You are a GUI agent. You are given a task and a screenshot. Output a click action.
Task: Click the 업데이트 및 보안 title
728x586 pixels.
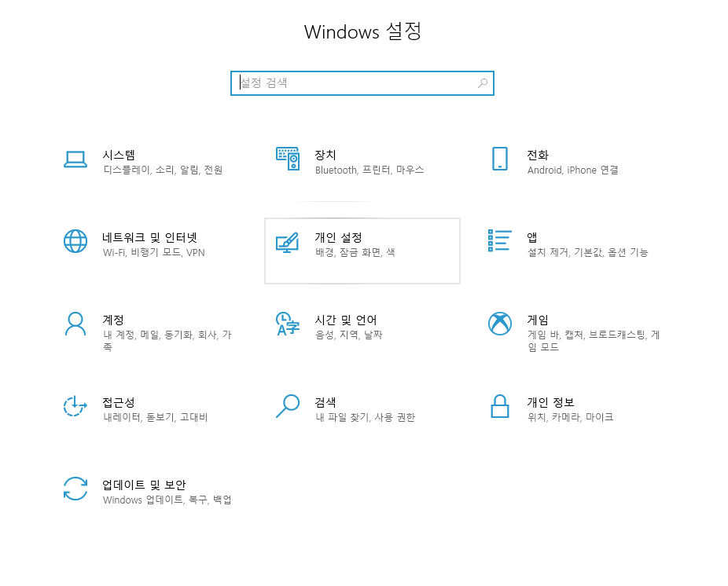point(145,485)
